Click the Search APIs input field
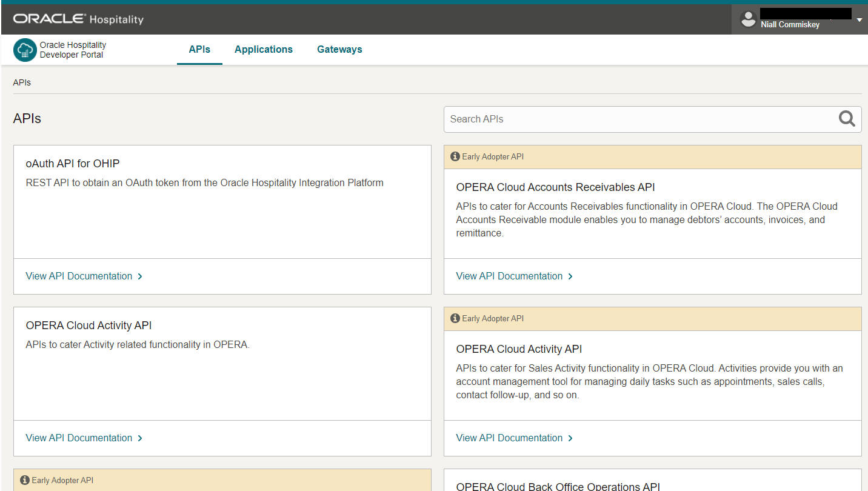Screen dimensions: 868x491 [606, 119]
